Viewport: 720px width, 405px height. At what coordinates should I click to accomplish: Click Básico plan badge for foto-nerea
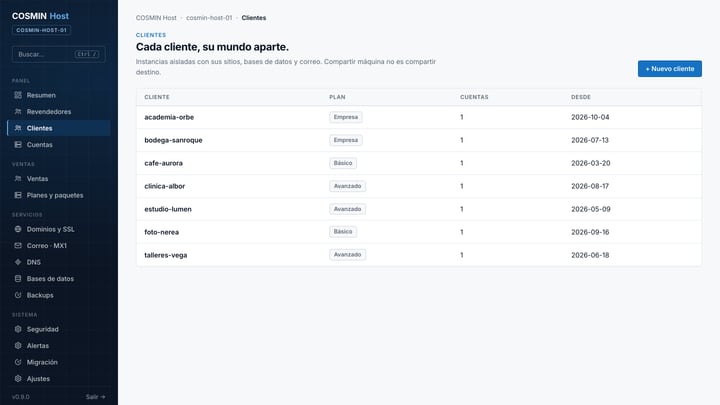343,232
